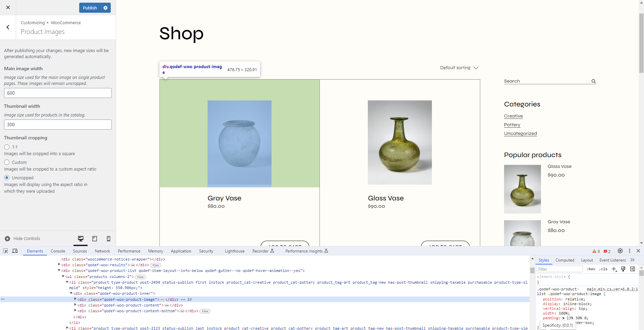Viewport: 644px width, 330px height.
Task: Add a new style rule in Styles pane
Action: [614, 269]
